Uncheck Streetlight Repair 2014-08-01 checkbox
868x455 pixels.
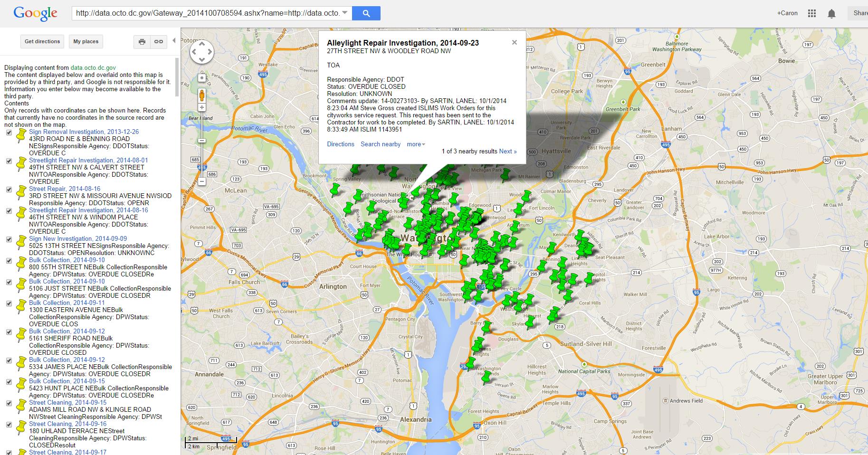(x=9, y=161)
